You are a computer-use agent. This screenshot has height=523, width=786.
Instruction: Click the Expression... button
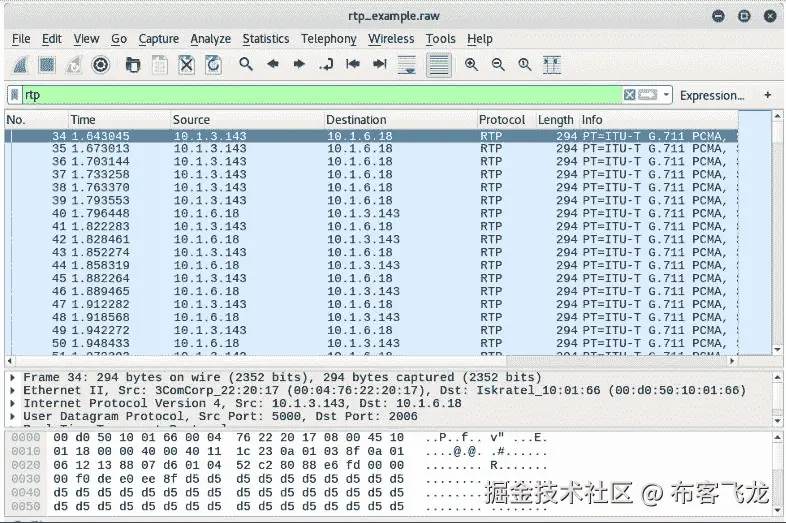click(x=712, y=95)
